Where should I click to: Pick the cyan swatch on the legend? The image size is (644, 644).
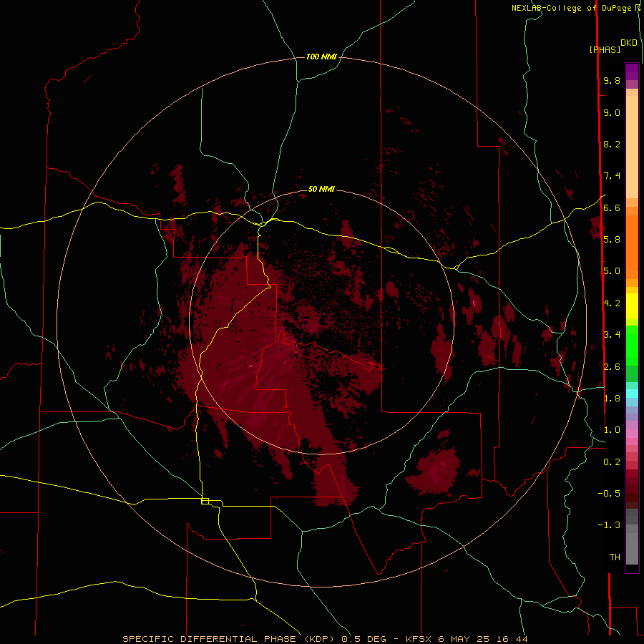tap(632, 393)
